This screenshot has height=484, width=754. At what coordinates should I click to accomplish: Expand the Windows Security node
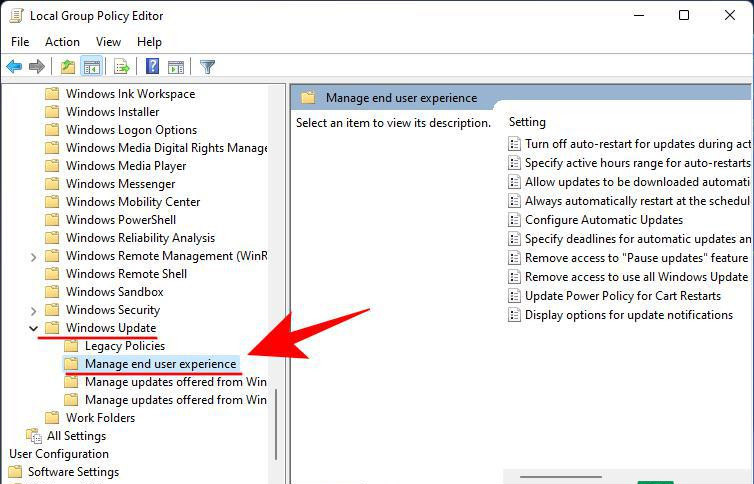tap(33, 310)
